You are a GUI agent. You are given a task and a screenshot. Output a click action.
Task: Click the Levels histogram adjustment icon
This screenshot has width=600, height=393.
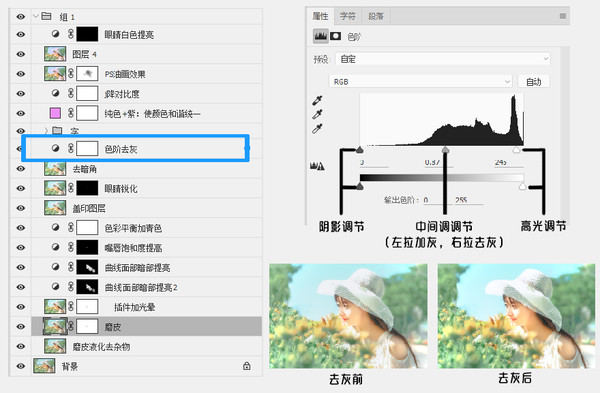[320, 36]
